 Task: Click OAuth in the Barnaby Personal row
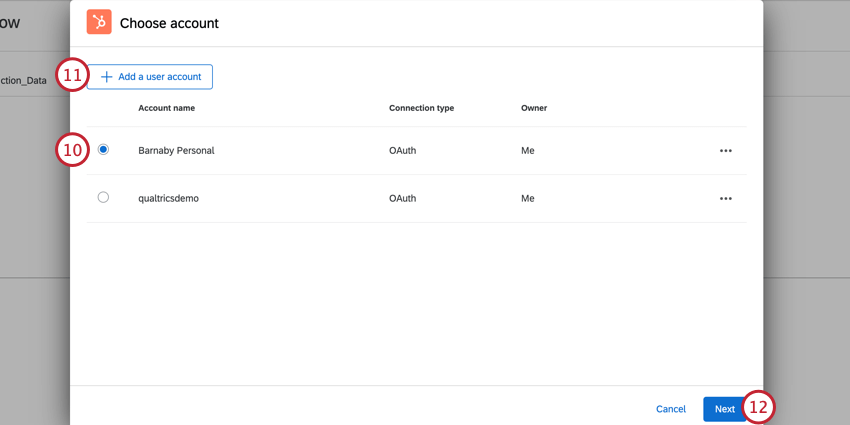(x=402, y=151)
